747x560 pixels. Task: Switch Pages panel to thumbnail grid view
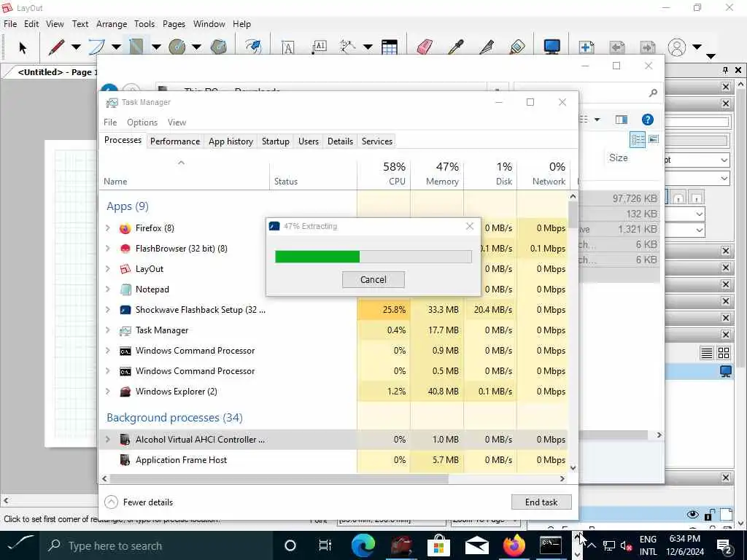(x=724, y=353)
